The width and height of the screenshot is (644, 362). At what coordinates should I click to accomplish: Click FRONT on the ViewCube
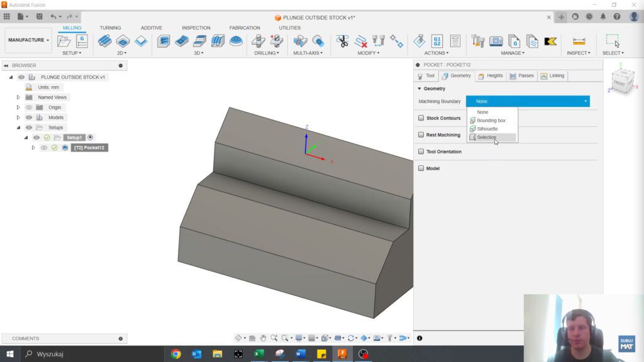pos(621,82)
